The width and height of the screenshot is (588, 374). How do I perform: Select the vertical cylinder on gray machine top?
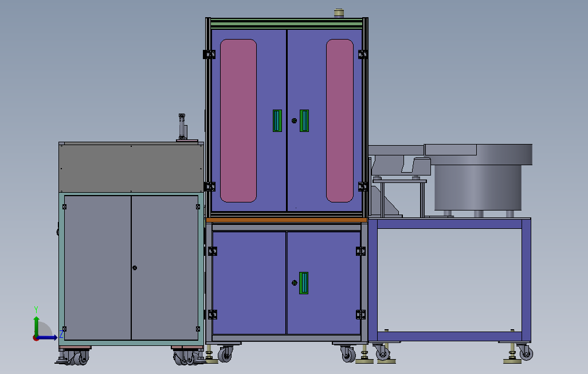coord(182,127)
